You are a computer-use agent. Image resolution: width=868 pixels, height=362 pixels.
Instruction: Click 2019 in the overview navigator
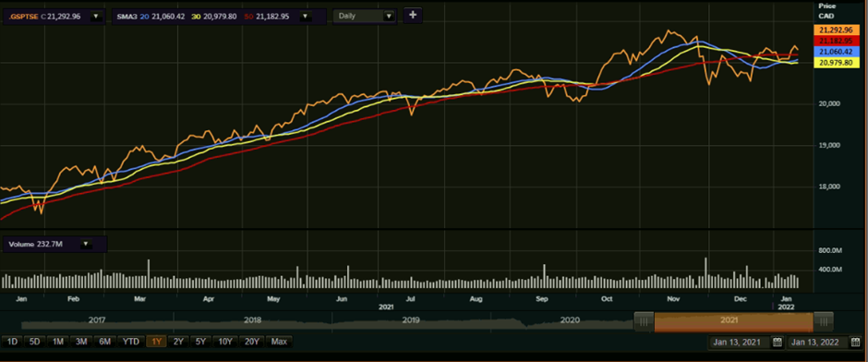tap(411, 320)
